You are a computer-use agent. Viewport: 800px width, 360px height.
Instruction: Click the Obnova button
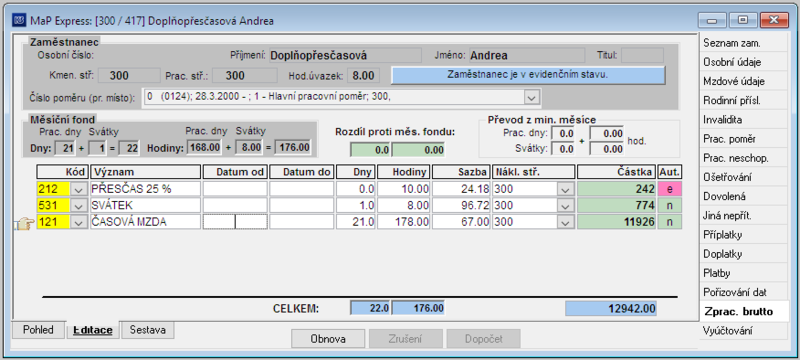click(x=328, y=339)
